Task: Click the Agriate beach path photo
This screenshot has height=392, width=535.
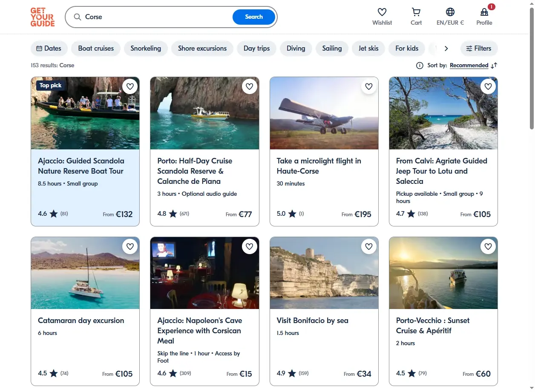Action: 443,113
